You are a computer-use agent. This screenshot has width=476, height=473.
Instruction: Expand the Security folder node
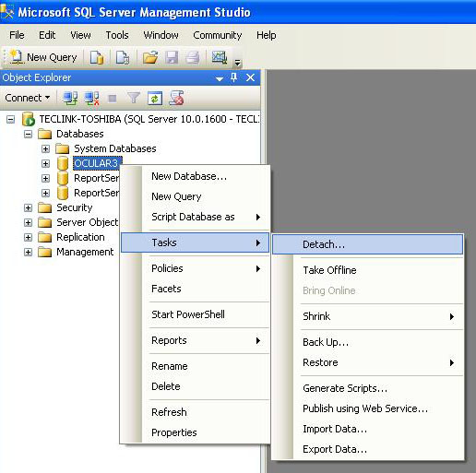[28, 207]
